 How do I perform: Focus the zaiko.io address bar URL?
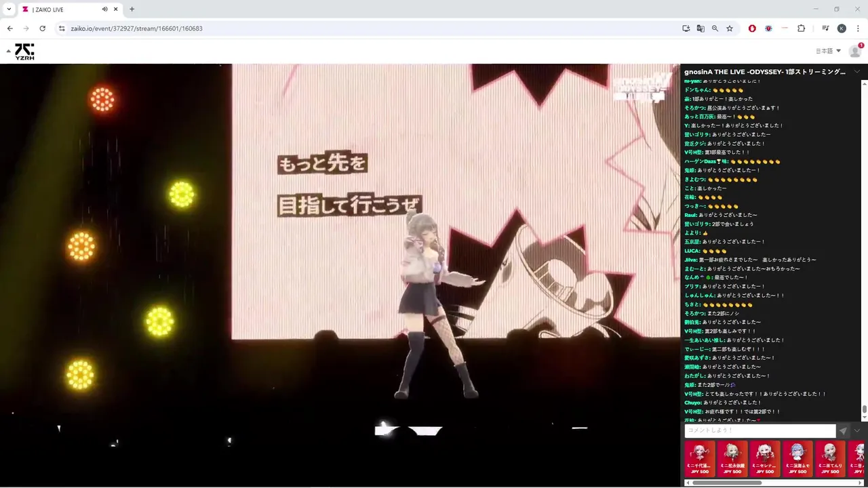point(136,28)
